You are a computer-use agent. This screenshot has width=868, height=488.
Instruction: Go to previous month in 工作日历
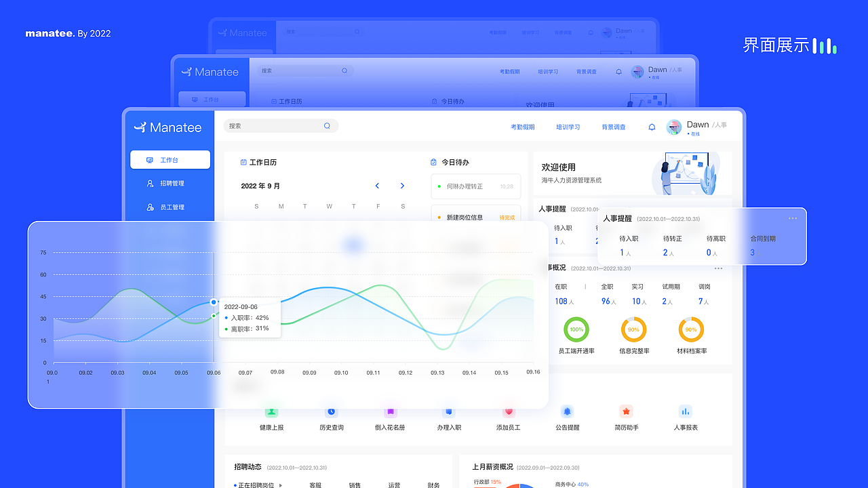pyautogui.click(x=377, y=185)
